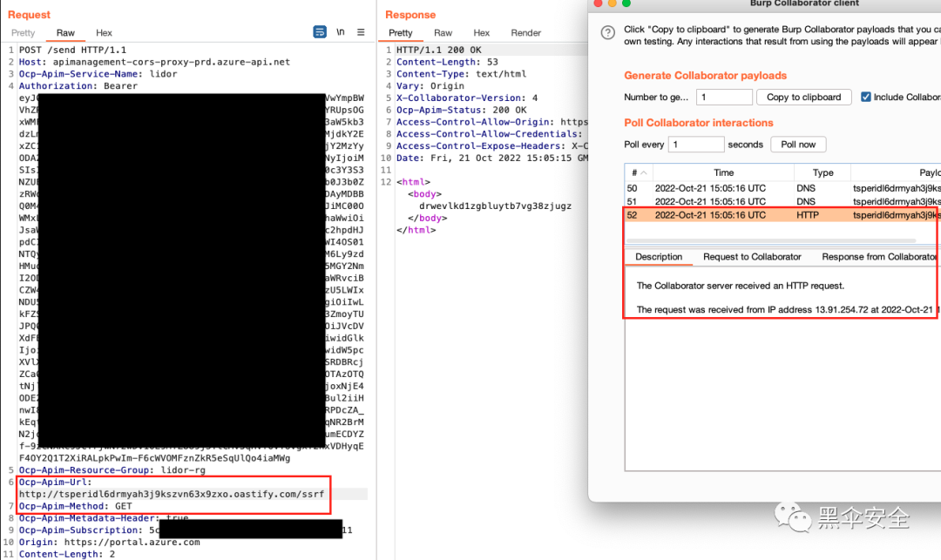Toggle the \n non-printable characters button
This screenshot has height=560, width=941.
click(x=341, y=31)
